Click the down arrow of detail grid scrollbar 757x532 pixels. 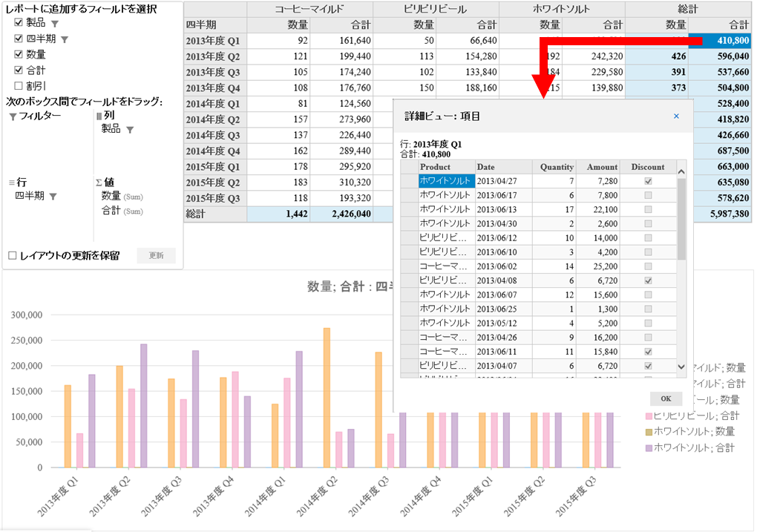click(x=681, y=367)
